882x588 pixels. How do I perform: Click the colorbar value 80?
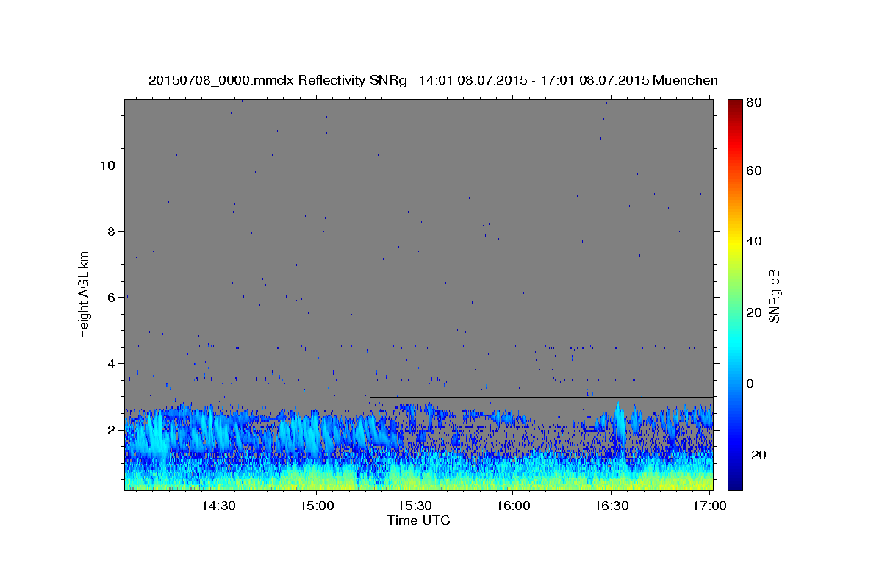click(x=754, y=103)
